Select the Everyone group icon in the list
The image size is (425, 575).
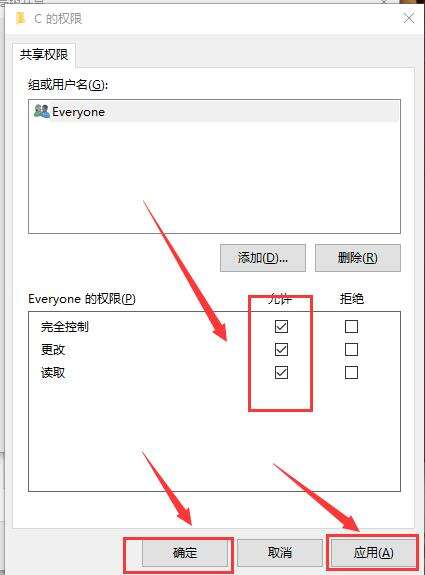pos(41,111)
